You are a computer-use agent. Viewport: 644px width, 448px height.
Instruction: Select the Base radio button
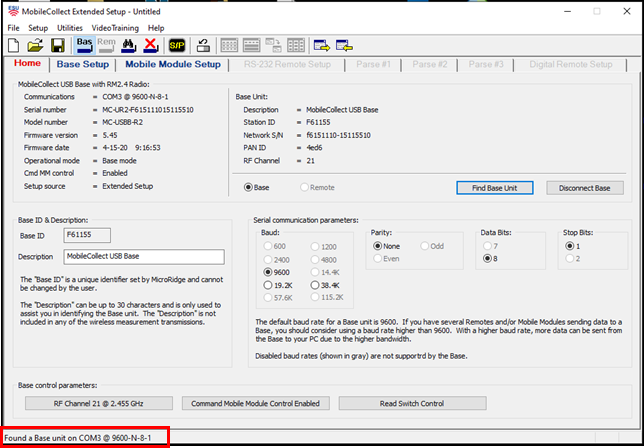coord(257,187)
